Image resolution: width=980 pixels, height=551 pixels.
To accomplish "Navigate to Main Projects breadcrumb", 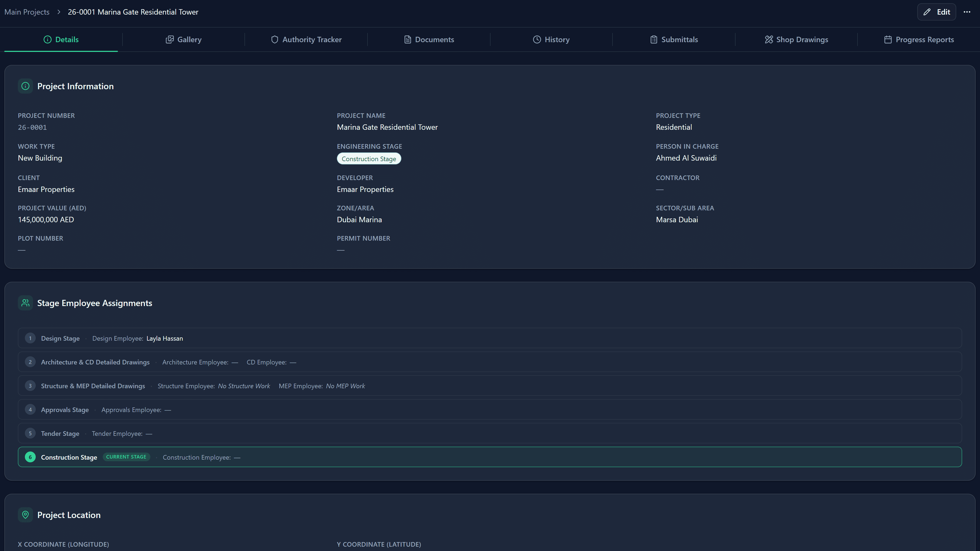I will 27,12.
